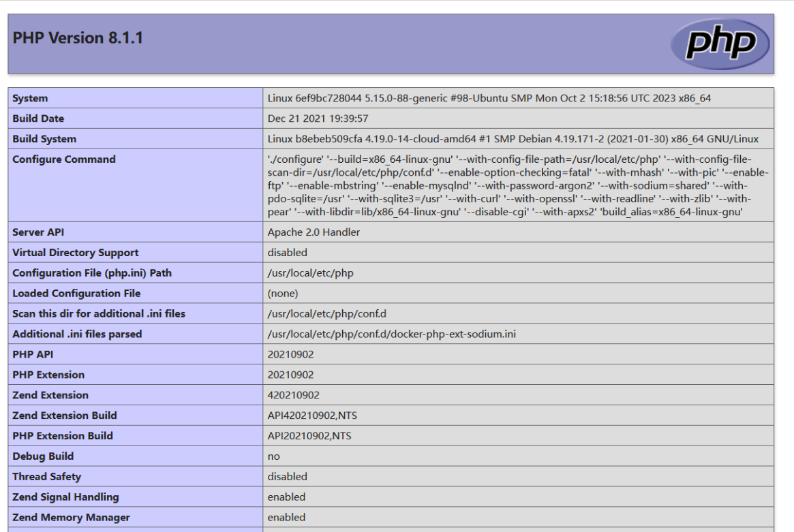
Task: Select the PHP Version 8.1.1 heading
Action: pos(78,38)
